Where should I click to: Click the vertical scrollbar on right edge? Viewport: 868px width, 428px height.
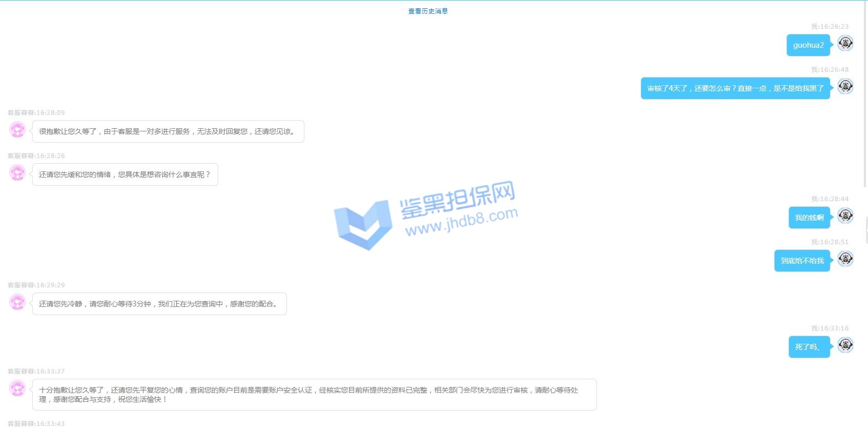[865, 92]
